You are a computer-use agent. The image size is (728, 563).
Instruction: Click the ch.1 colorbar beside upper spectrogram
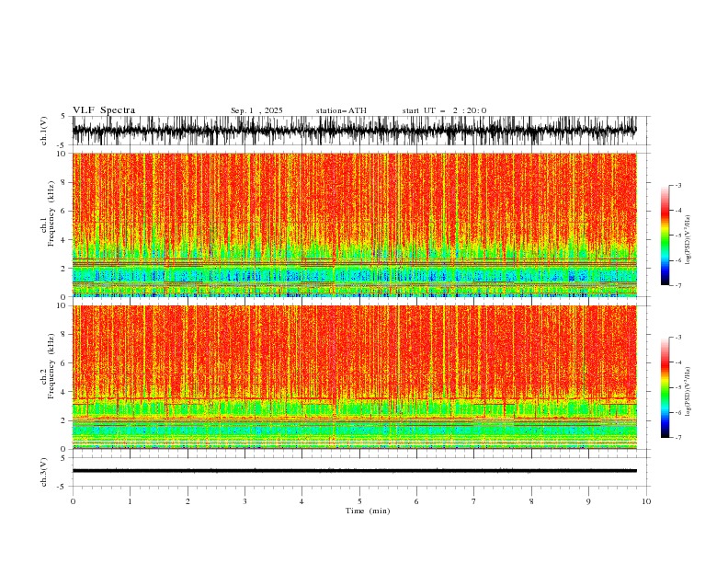tap(665, 236)
